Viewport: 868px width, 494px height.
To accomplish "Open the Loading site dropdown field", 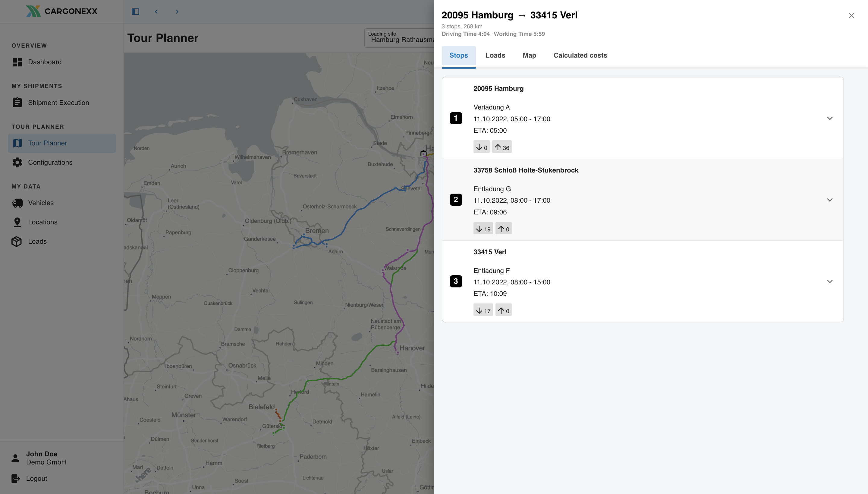I will [400, 38].
